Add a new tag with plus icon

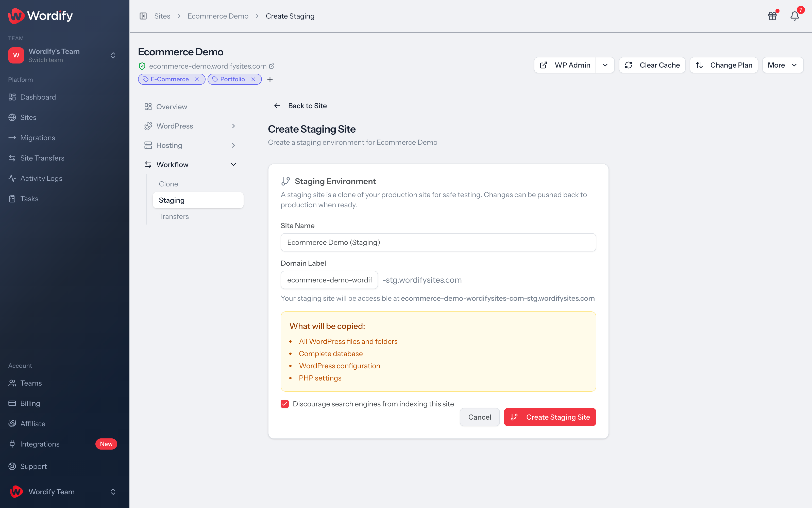click(x=270, y=79)
